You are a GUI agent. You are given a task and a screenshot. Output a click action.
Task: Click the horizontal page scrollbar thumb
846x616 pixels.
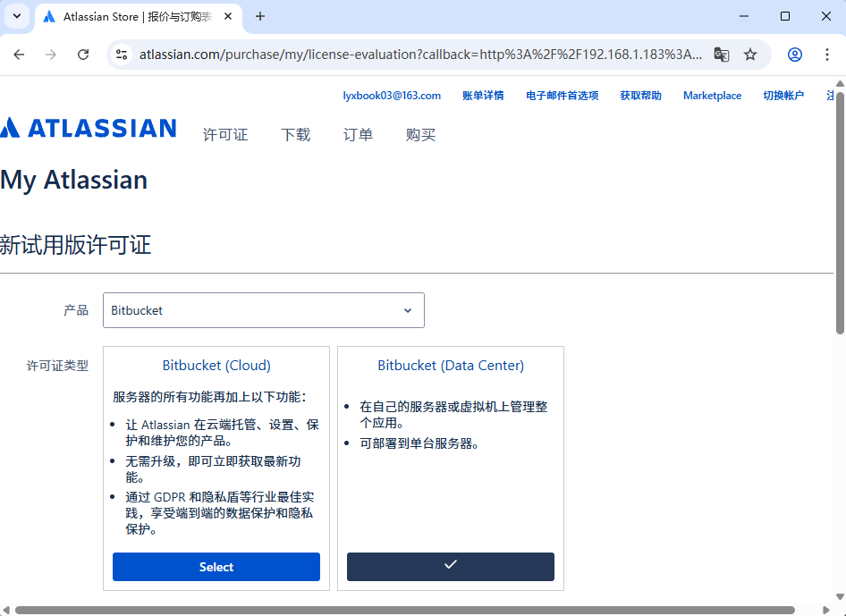404,610
